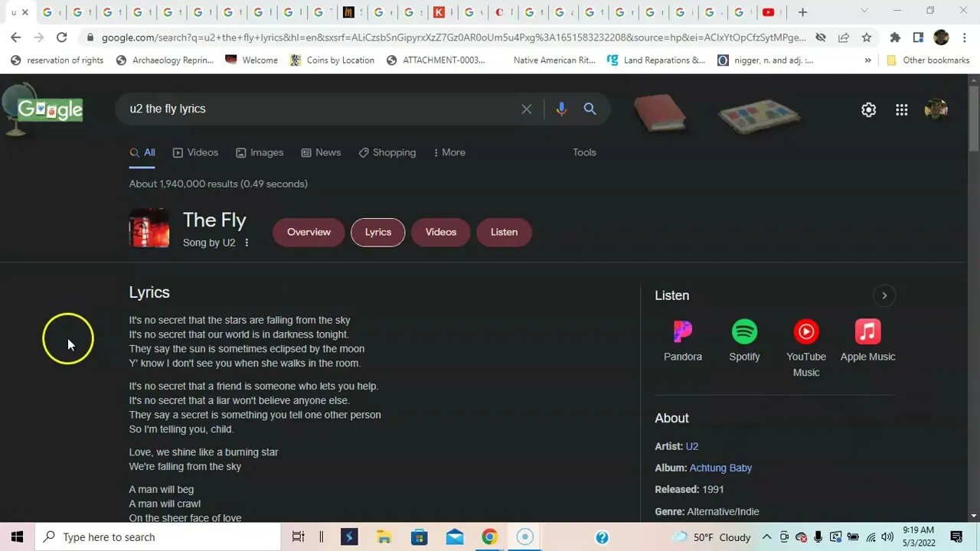Switch to the Videos results tab
The width and height of the screenshot is (980, 551).
[x=195, y=152]
